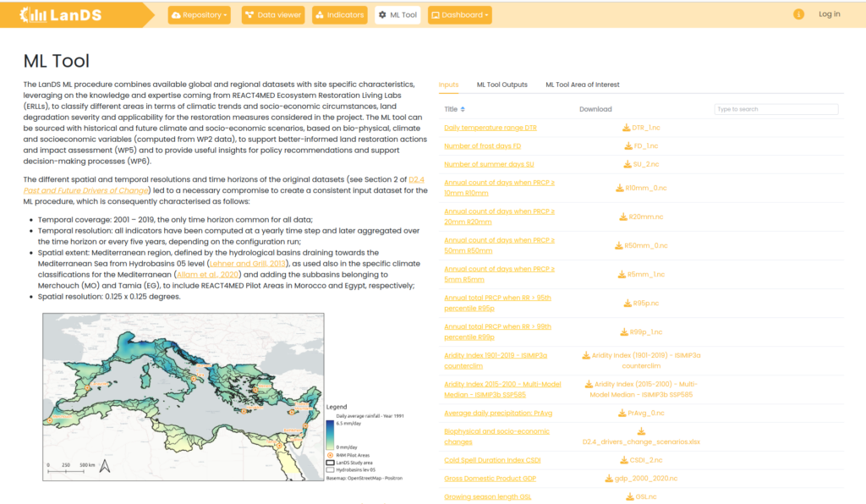Download the FD_1.nc file icon
866x504 pixels.
pyautogui.click(x=628, y=145)
